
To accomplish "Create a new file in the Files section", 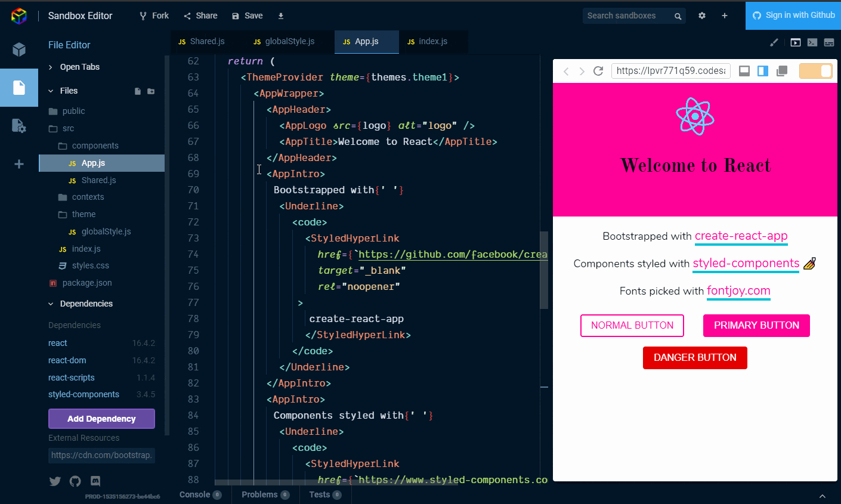I will pyautogui.click(x=138, y=91).
